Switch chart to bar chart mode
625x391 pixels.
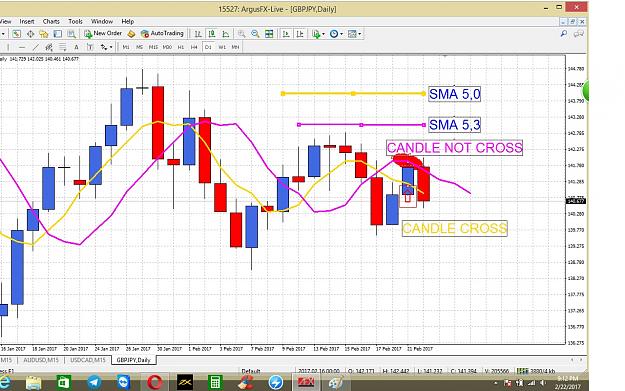pyautogui.click(x=198, y=34)
